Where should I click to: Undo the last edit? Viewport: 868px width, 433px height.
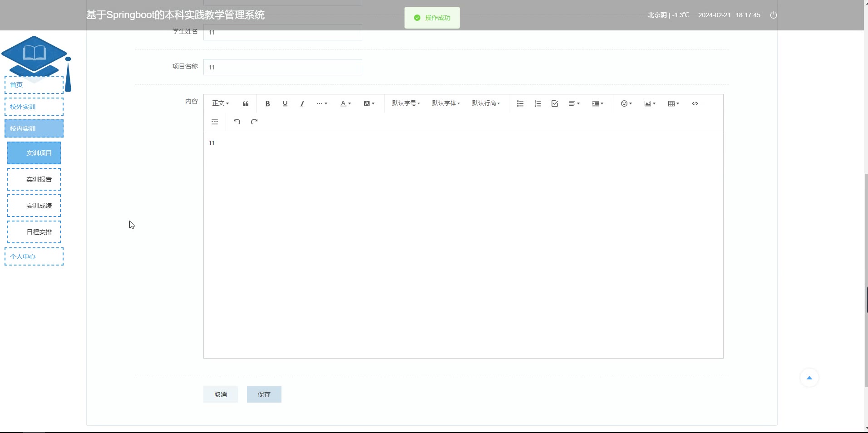(x=237, y=122)
